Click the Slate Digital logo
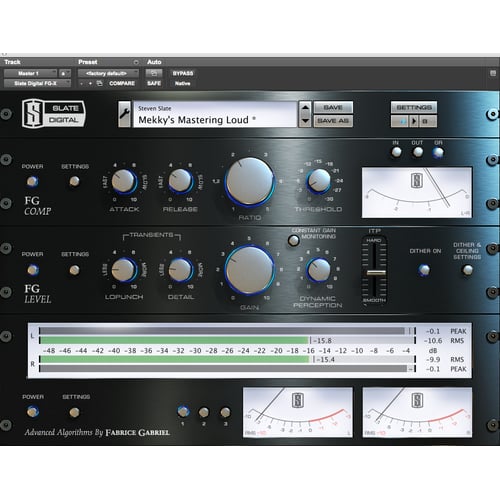Screen dimensions: 500x500 point(54,114)
